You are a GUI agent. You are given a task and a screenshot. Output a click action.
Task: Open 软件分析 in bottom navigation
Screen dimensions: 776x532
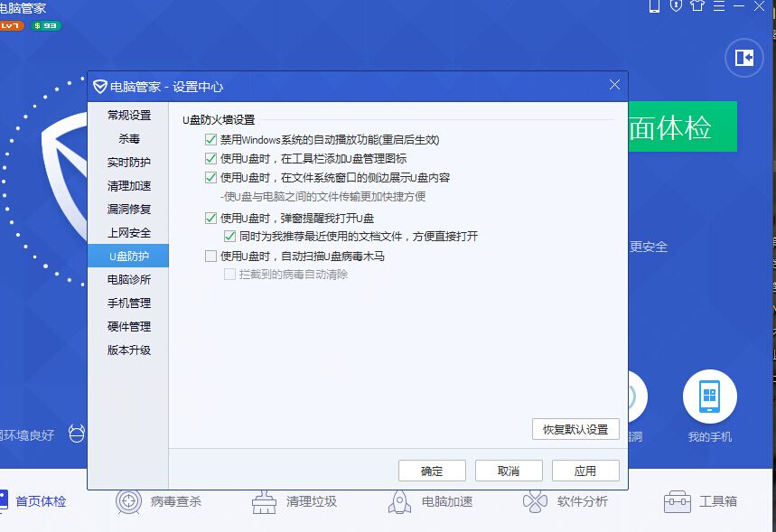(566, 501)
